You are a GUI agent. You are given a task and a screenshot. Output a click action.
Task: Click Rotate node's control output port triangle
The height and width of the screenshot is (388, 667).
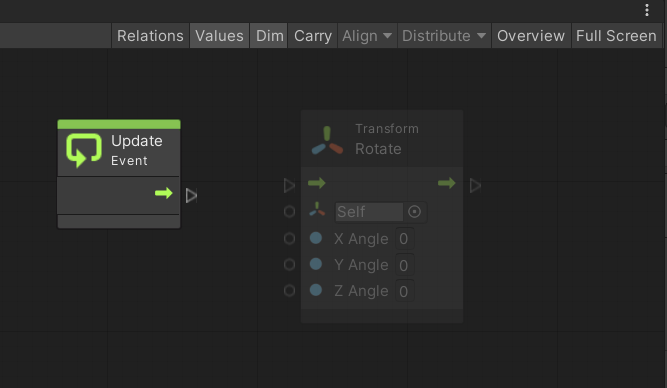[x=475, y=185]
